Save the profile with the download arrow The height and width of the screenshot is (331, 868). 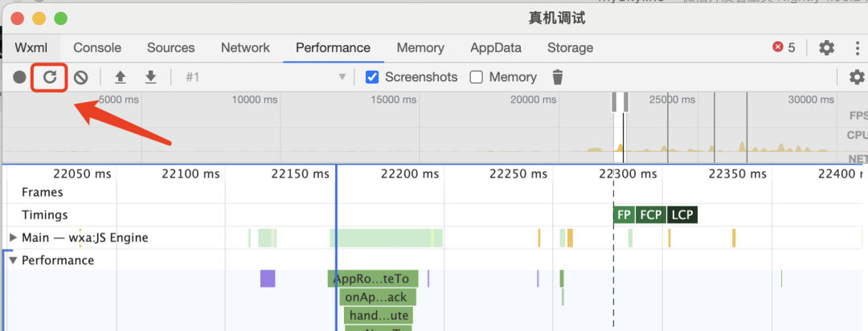point(150,77)
